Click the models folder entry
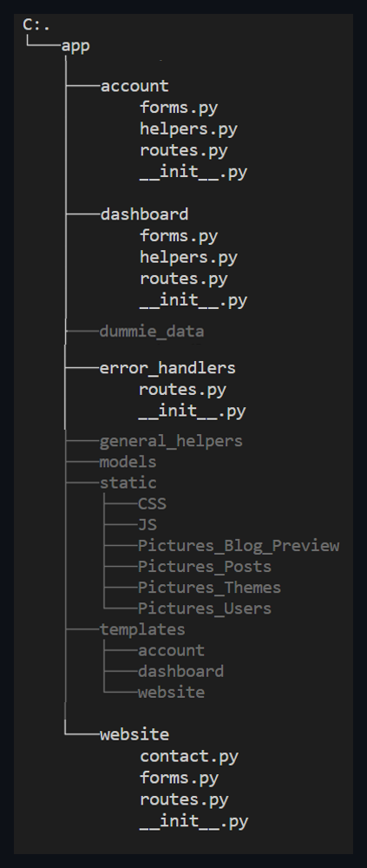The width and height of the screenshot is (367, 868). pyautogui.click(x=128, y=462)
